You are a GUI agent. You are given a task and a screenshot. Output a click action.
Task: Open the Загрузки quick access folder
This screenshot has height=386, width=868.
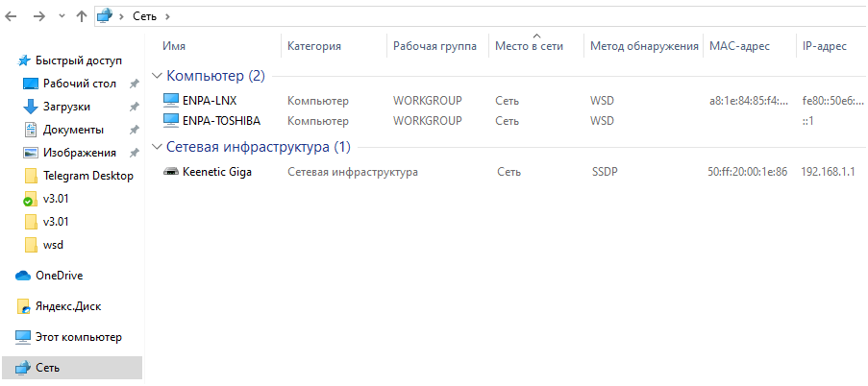click(x=66, y=107)
